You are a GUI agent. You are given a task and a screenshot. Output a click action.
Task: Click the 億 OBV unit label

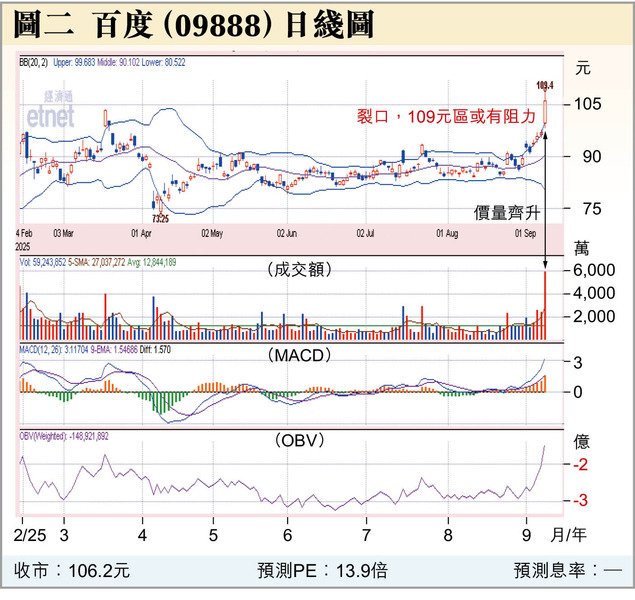[x=582, y=442]
